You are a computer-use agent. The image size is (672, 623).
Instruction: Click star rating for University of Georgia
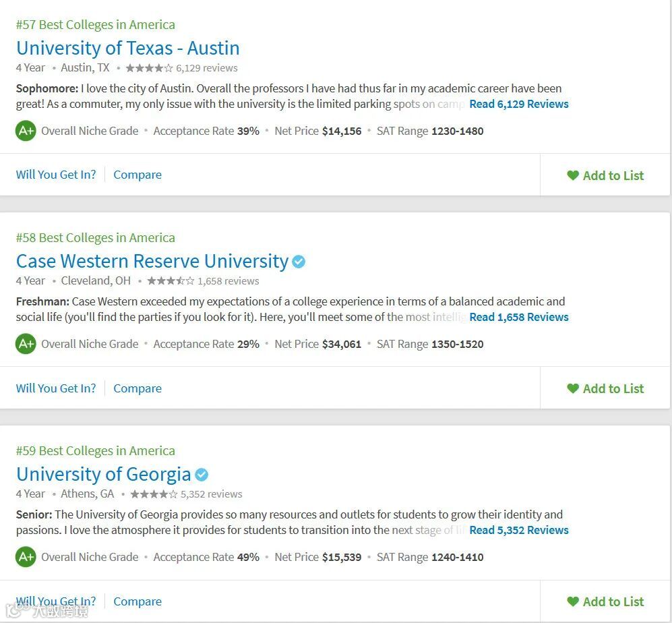coord(154,494)
